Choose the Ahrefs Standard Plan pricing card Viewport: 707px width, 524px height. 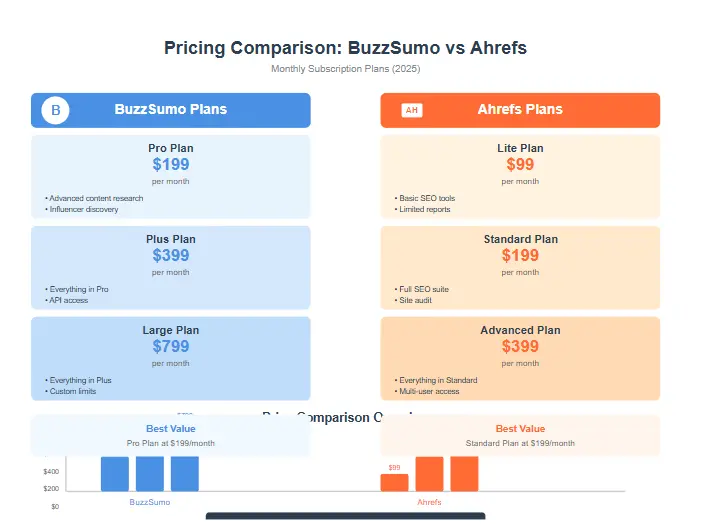(520, 267)
